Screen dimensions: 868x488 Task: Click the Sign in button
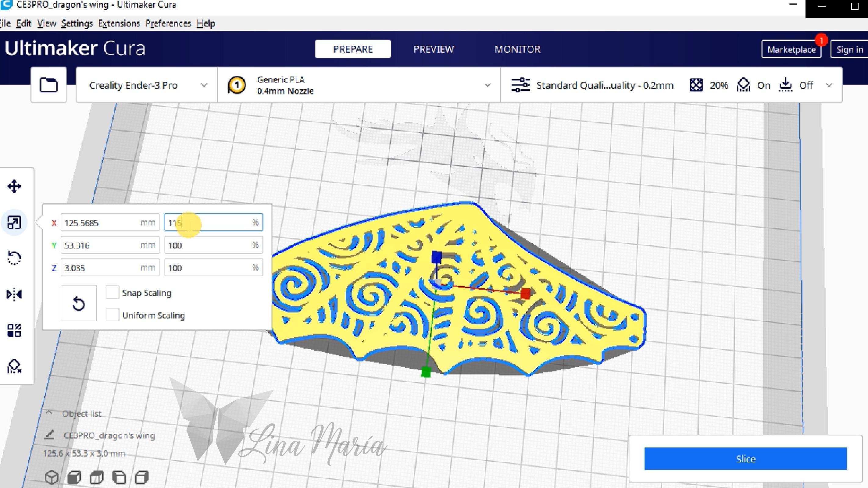pos(849,49)
